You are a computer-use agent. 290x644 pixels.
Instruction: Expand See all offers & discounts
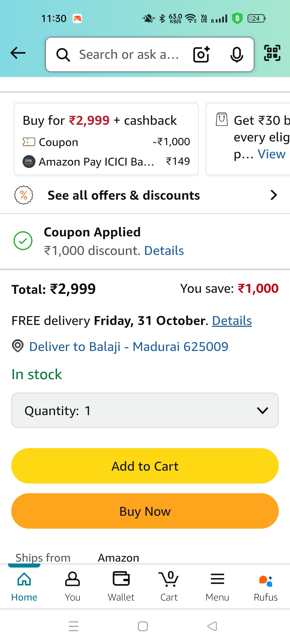(x=145, y=195)
